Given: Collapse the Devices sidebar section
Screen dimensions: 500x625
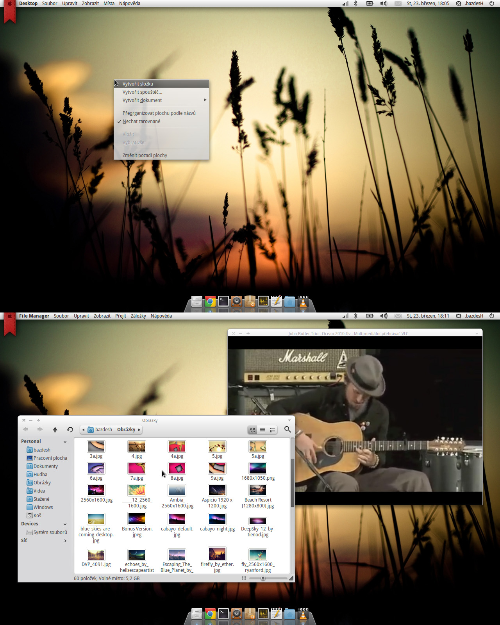Looking at the screenshot, I should (x=65, y=524).
